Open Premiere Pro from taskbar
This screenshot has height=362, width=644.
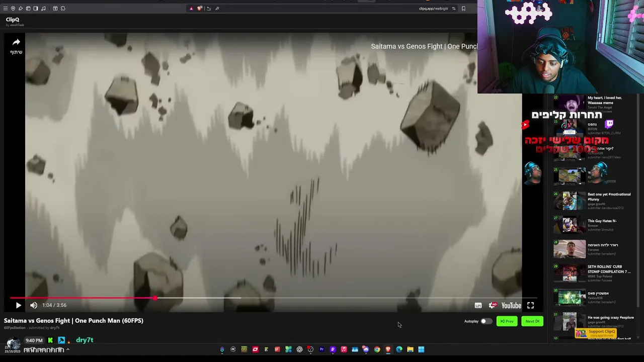(x=321, y=349)
